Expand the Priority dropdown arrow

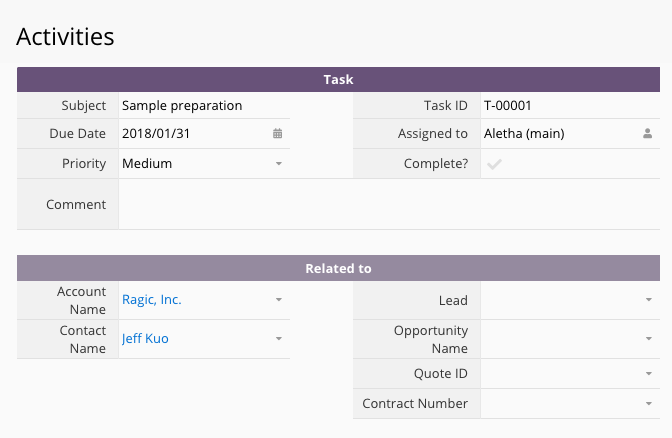[x=279, y=163]
